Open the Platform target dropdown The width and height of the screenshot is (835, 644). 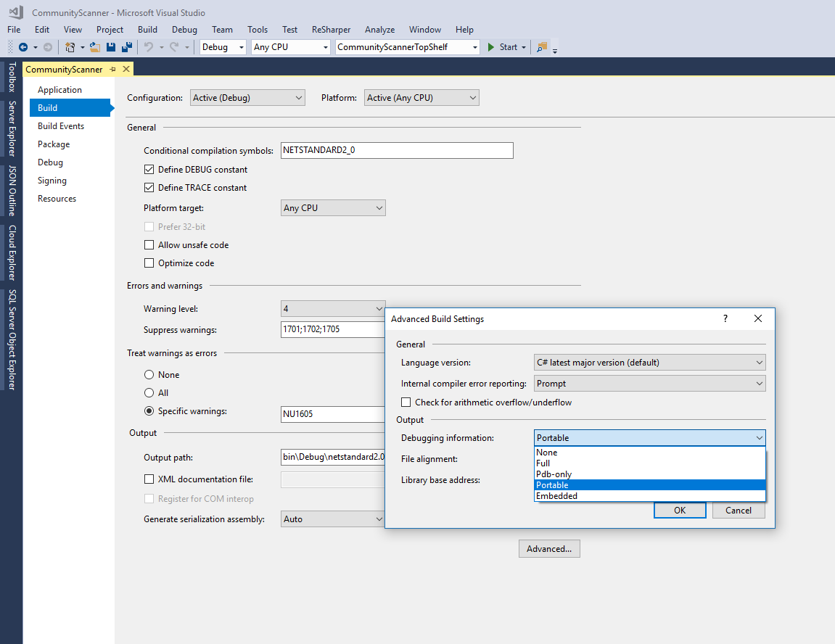coord(333,208)
